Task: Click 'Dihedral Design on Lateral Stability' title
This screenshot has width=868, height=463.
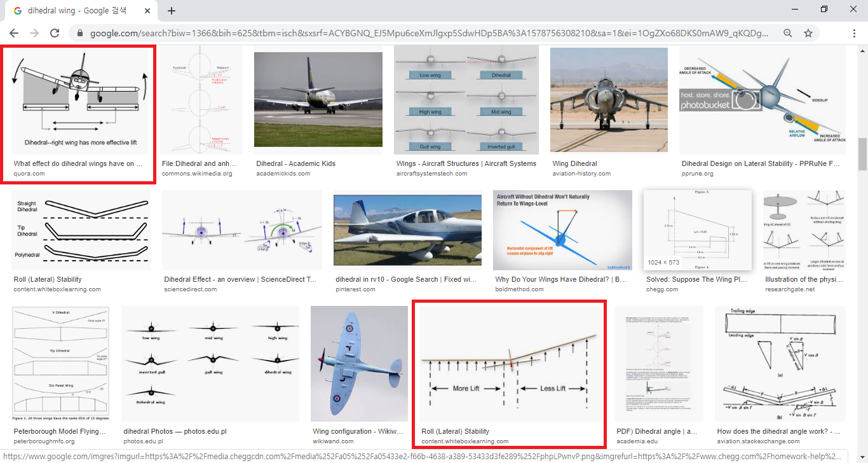Action: (761, 163)
